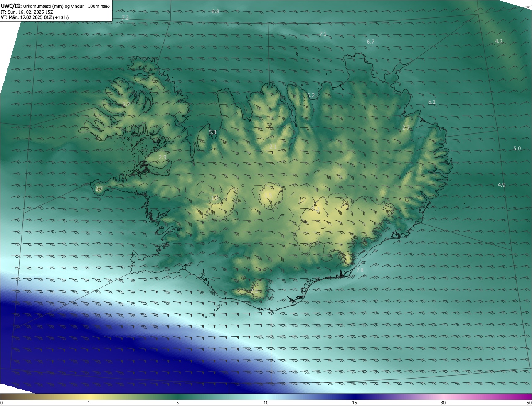Screen dimensions: 532x406
Task: Click the 6.7 value label on the map
Action: pos(371,42)
